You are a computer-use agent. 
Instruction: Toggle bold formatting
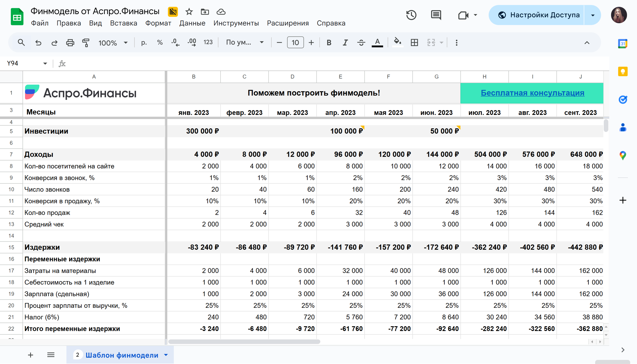329,43
